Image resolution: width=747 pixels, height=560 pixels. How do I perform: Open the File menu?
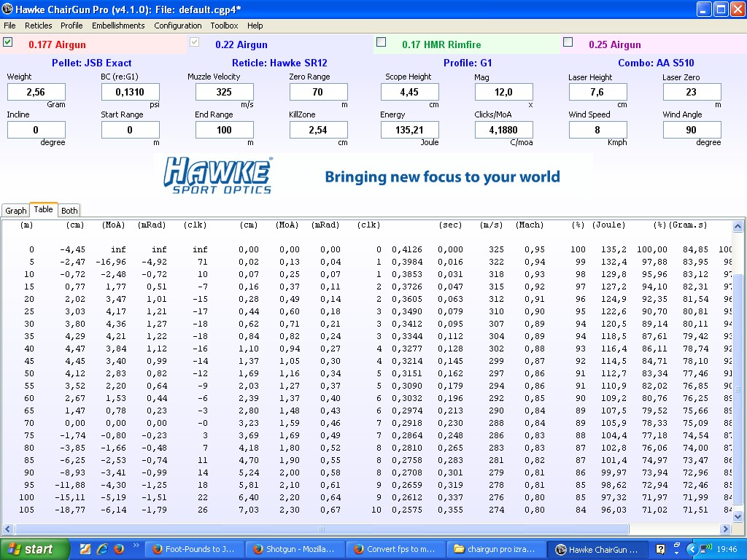click(x=9, y=26)
